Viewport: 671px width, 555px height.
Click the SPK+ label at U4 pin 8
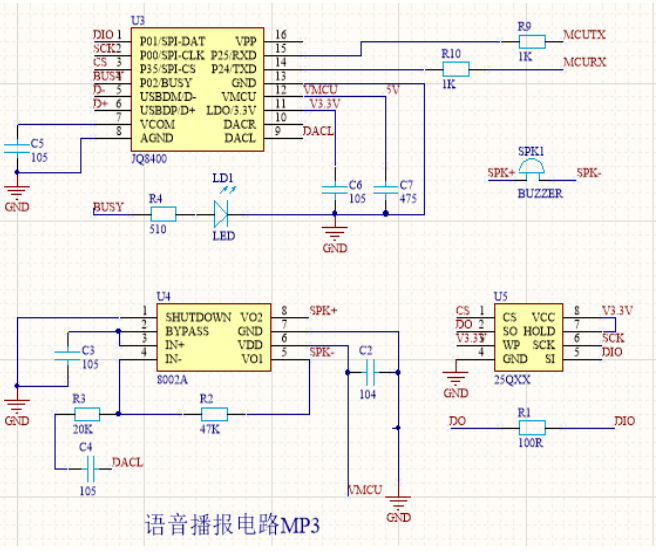(323, 311)
